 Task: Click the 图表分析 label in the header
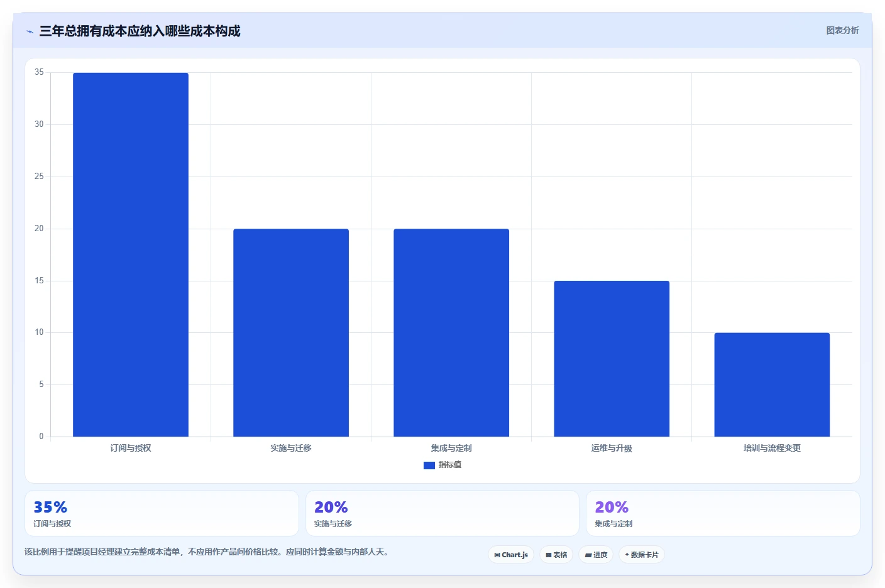842,30
